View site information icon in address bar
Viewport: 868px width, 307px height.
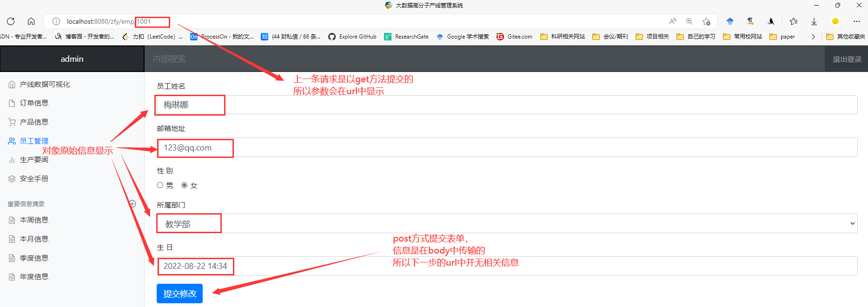click(56, 21)
